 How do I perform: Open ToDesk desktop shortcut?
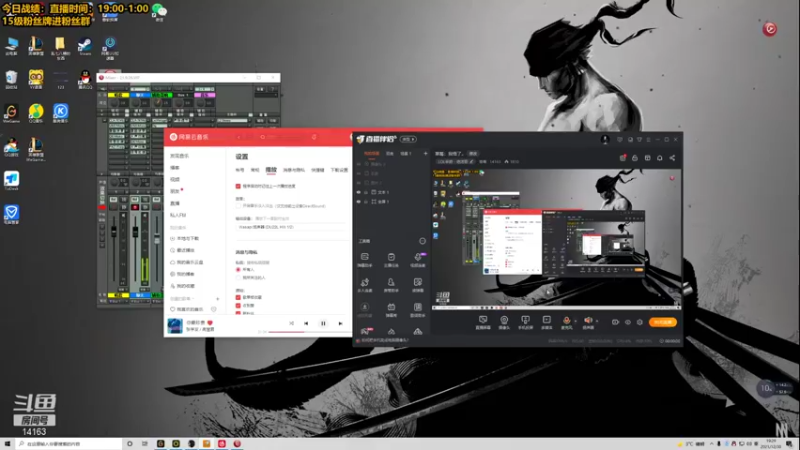click(x=11, y=181)
